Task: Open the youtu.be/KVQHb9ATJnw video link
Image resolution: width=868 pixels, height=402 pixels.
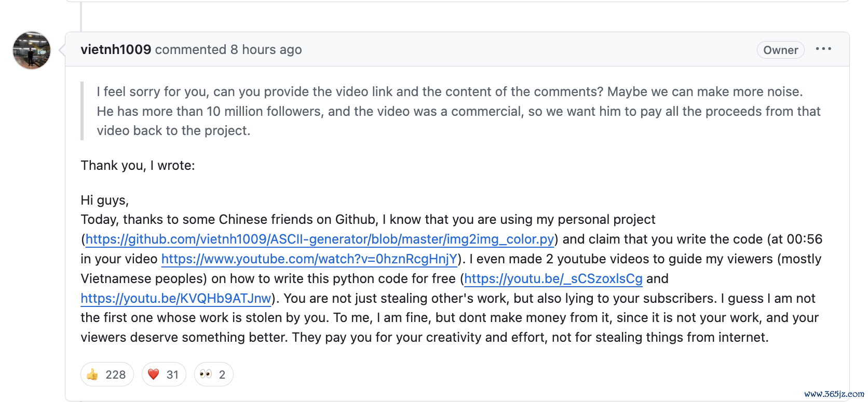Action: pos(176,298)
